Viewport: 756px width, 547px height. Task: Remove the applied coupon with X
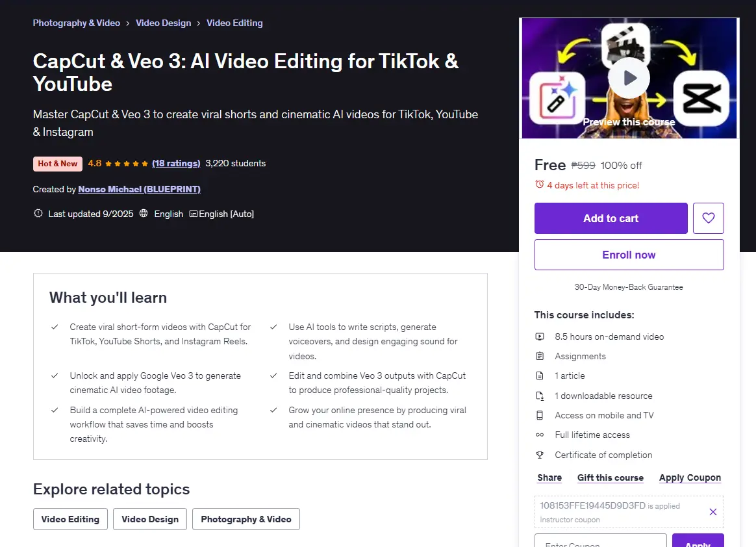[713, 512]
